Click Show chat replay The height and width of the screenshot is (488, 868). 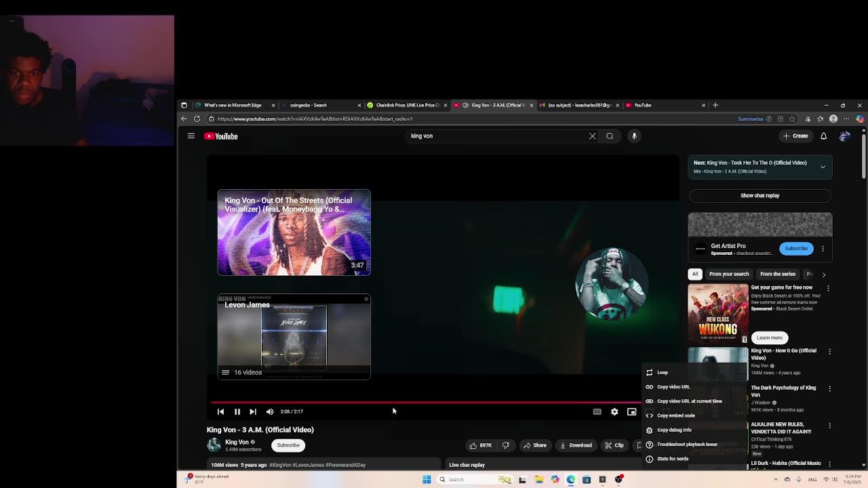(x=759, y=195)
